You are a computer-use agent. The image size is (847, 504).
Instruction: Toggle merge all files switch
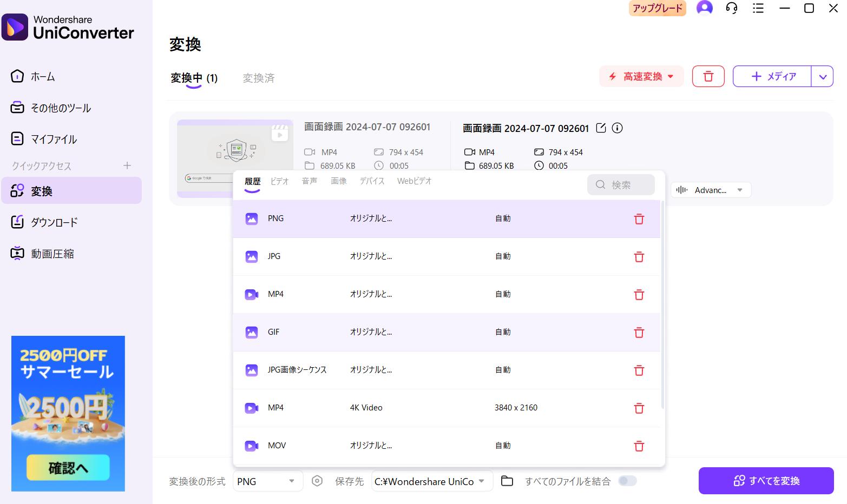pyautogui.click(x=627, y=481)
